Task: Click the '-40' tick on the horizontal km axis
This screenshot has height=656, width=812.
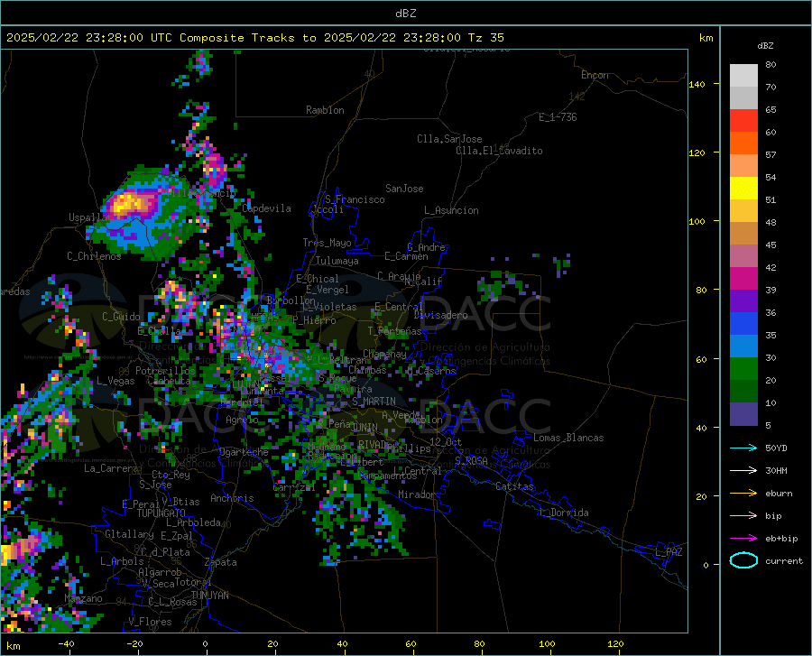Action: pyautogui.click(x=66, y=644)
